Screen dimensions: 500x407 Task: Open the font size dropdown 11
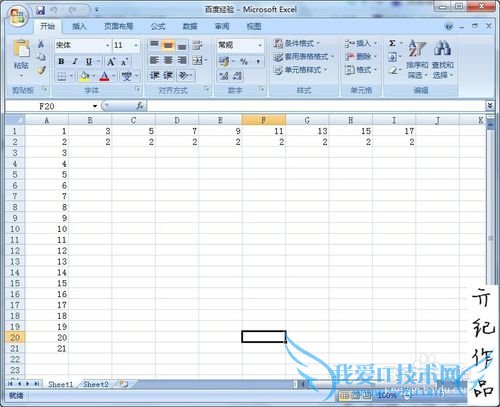136,45
